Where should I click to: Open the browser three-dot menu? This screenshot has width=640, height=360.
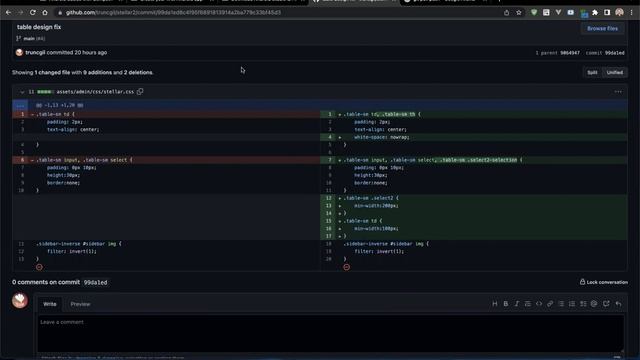631,13
